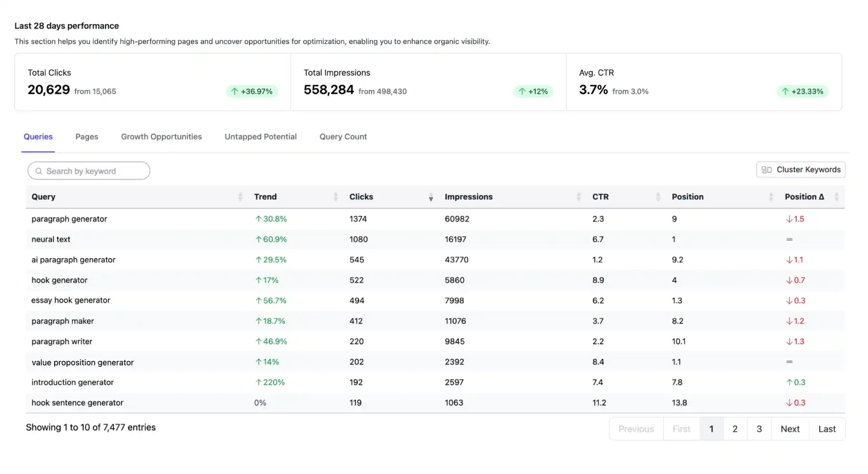The height and width of the screenshot is (474, 868).
Task: Open the Growth Opportunities tab
Action: click(161, 137)
